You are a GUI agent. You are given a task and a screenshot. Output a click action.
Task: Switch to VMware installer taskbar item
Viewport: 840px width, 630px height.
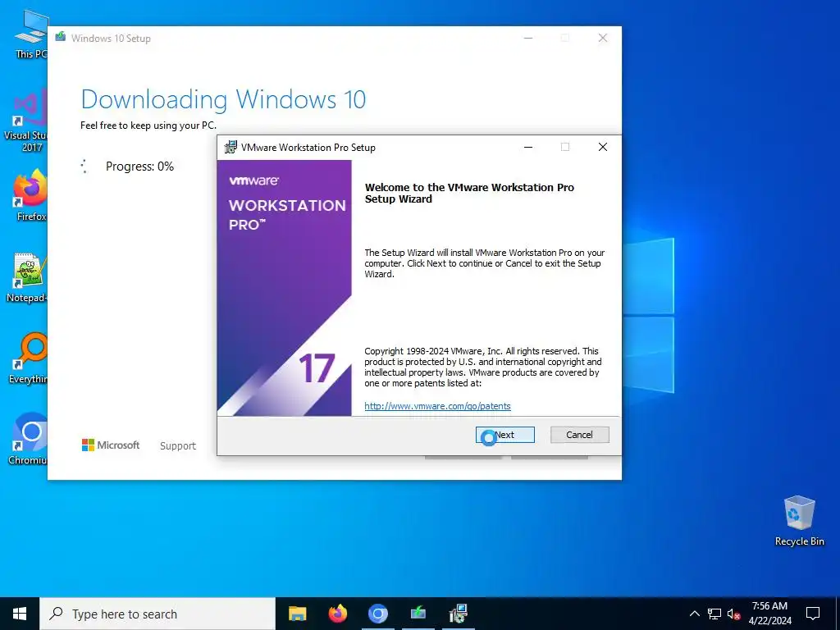pos(459,614)
